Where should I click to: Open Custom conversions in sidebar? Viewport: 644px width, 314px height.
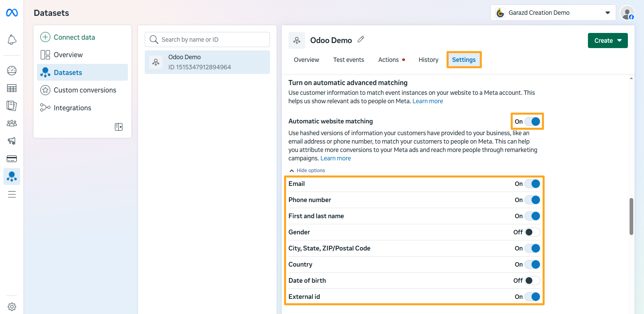click(82, 90)
